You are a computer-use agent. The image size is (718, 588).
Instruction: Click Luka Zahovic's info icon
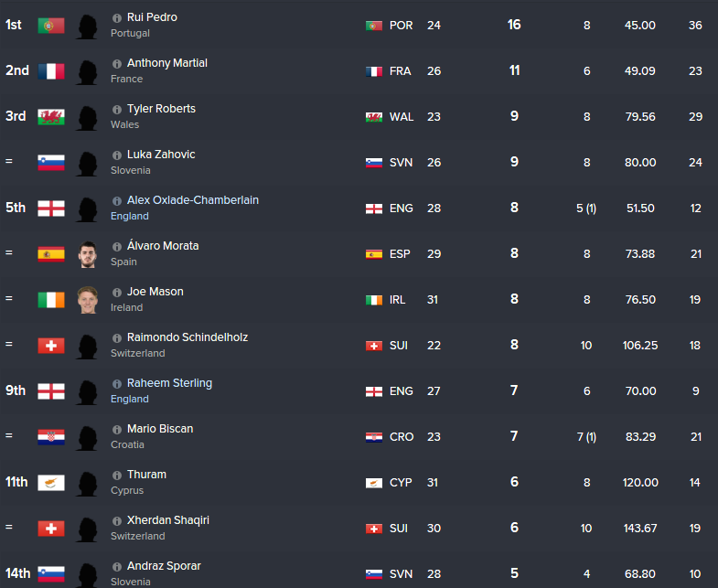coord(117,155)
